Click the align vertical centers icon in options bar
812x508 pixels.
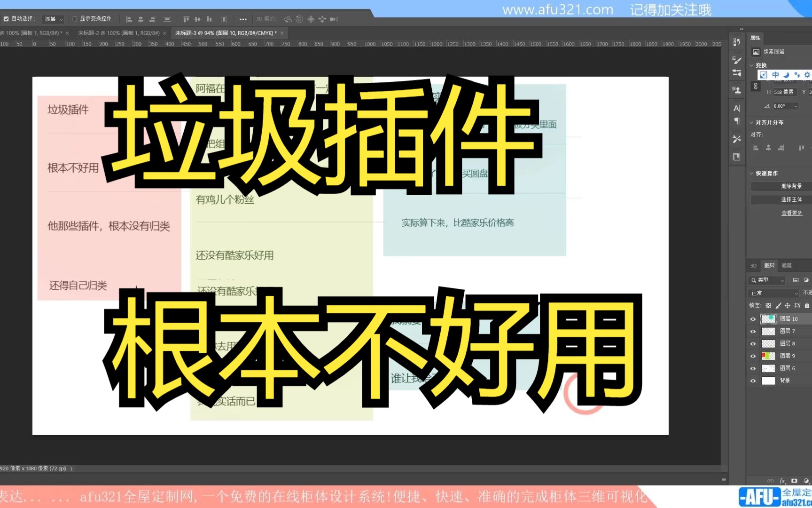[197, 19]
